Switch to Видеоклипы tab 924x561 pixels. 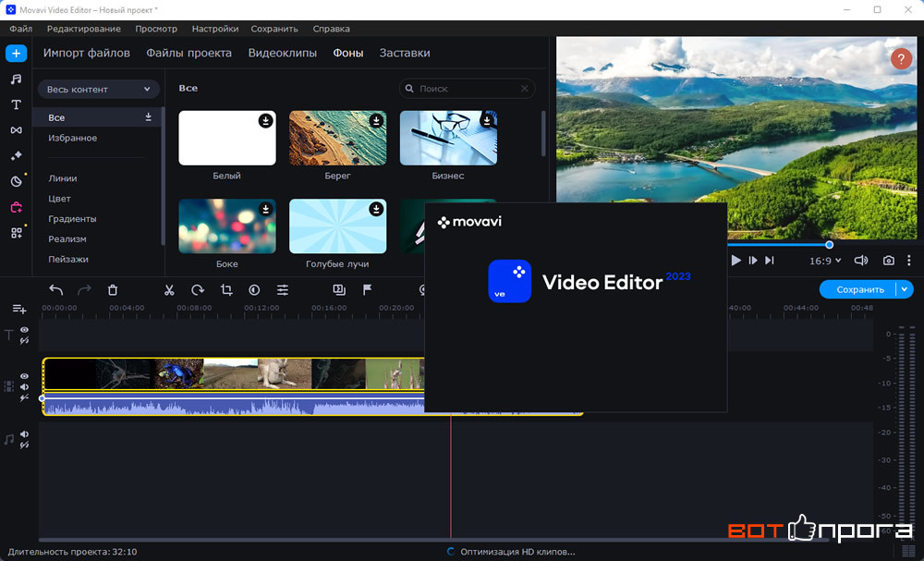[282, 53]
